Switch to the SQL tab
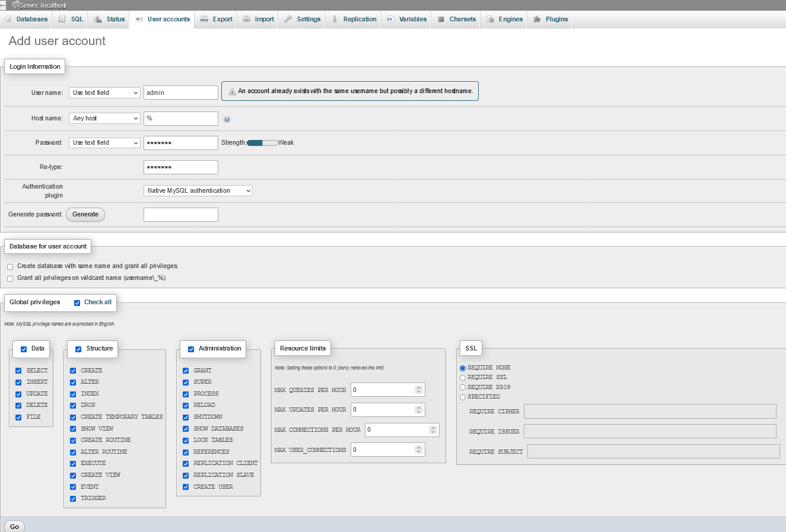 pyautogui.click(x=71, y=20)
